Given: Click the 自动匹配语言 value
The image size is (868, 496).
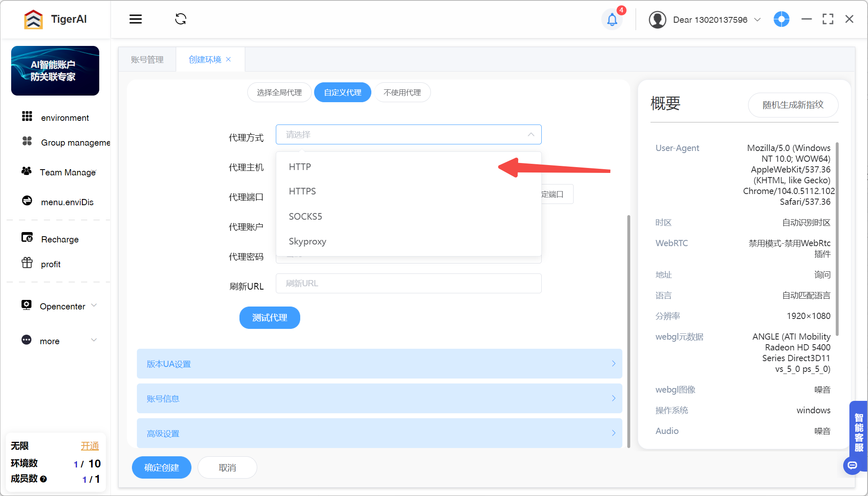Looking at the screenshot, I should pyautogui.click(x=806, y=295).
